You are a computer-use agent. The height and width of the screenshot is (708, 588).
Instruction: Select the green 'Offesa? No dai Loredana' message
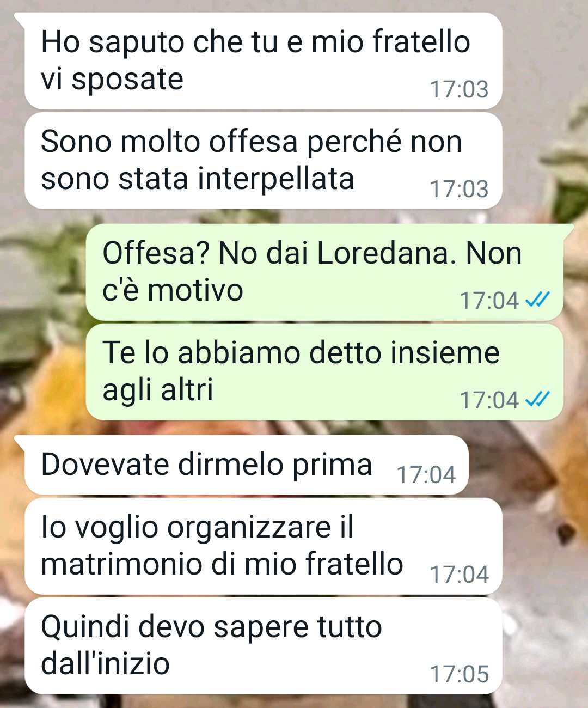click(324, 272)
